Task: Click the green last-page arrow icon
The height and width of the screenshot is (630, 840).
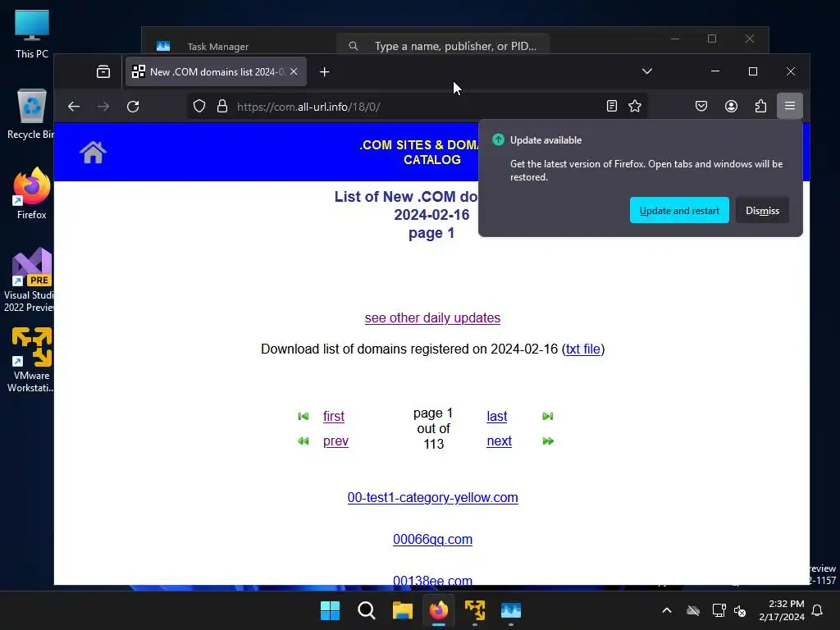Action: pyautogui.click(x=547, y=416)
